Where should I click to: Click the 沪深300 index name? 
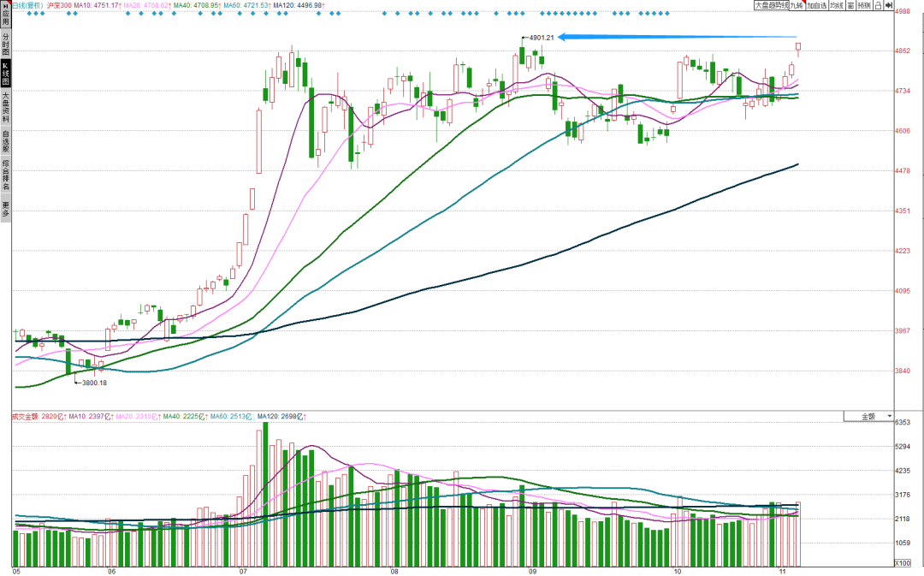(60, 5)
